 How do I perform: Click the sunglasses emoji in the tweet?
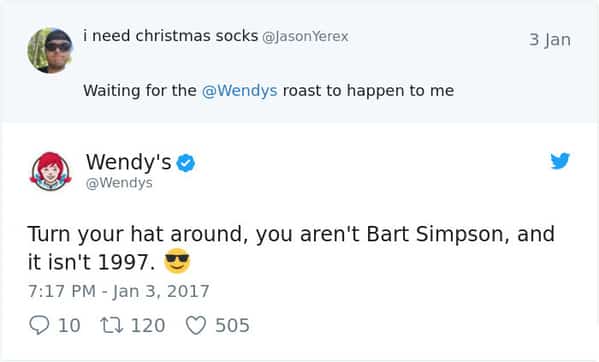click(x=177, y=261)
